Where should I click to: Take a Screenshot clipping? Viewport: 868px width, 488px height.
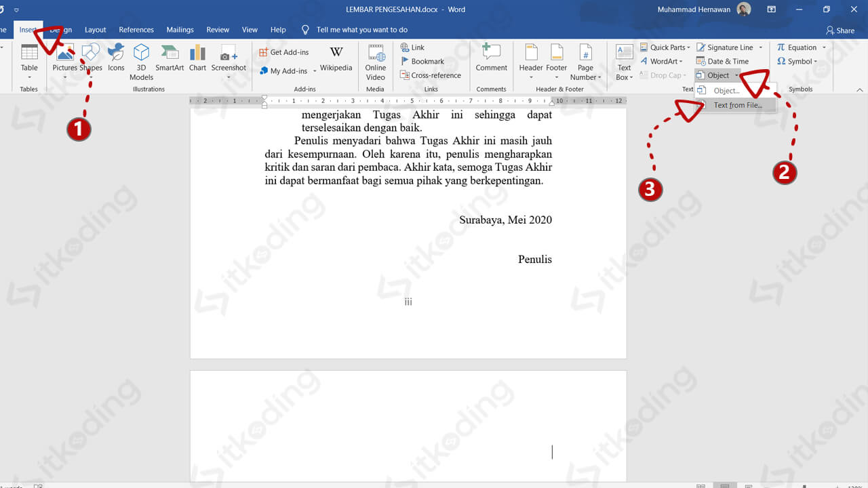tap(229, 62)
